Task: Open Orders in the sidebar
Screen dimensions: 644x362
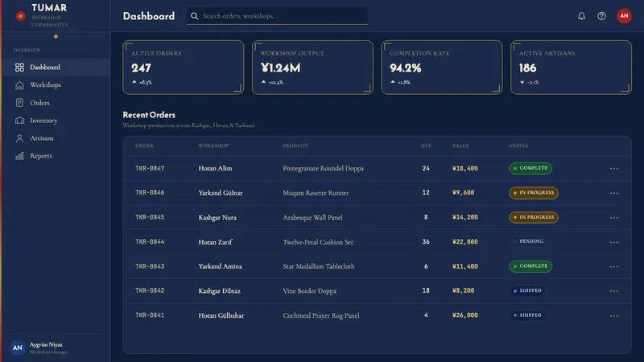Action: 56,103
